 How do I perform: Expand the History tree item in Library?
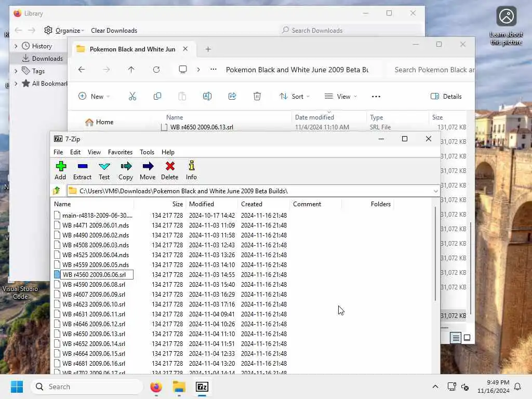[16, 46]
